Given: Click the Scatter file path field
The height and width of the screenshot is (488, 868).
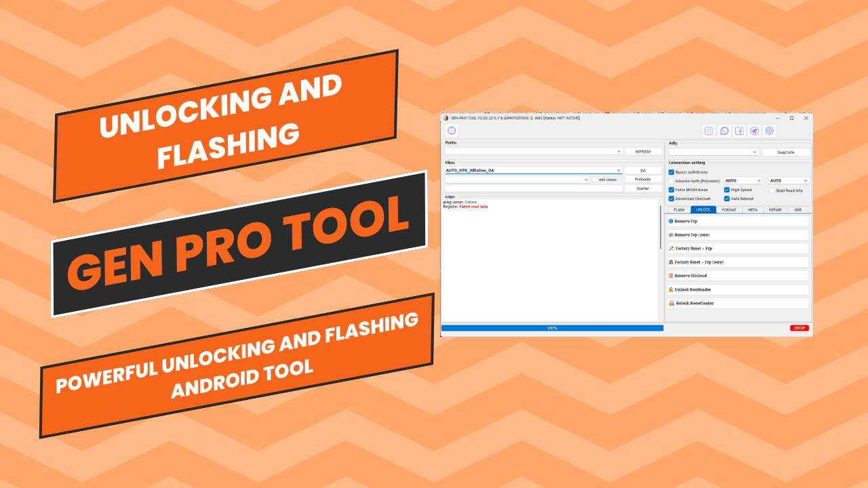Looking at the screenshot, I should pyautogui.click(x=533, y=188).
